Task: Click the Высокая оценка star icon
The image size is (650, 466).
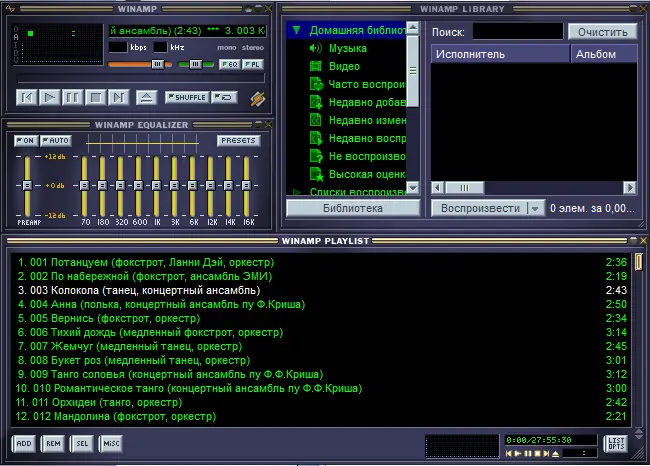Action: [317, 174]
